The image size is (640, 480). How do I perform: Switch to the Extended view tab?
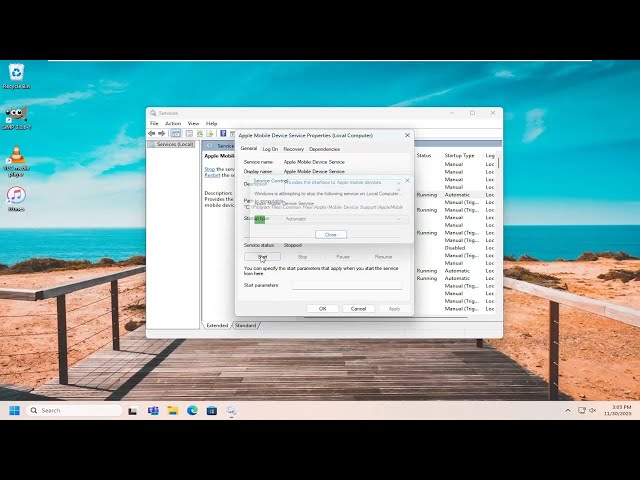point(217,325)
